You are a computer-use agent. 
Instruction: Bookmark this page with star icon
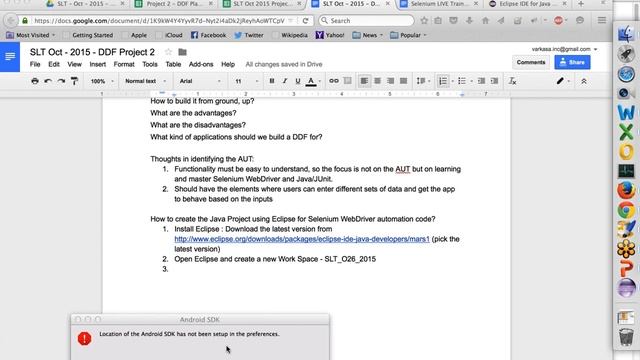(424, 20)
